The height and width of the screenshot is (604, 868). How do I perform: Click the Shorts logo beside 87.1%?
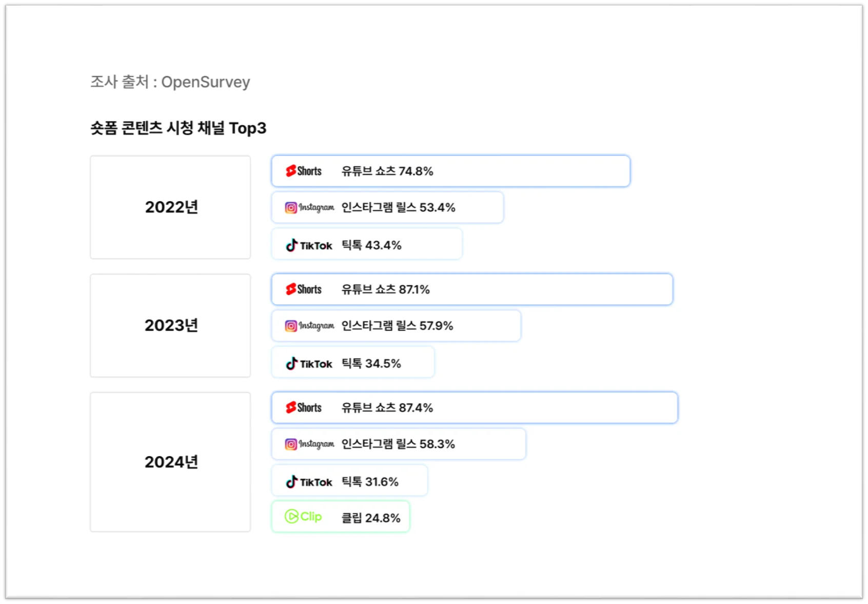pyautogui.click(x=304, y=289)
